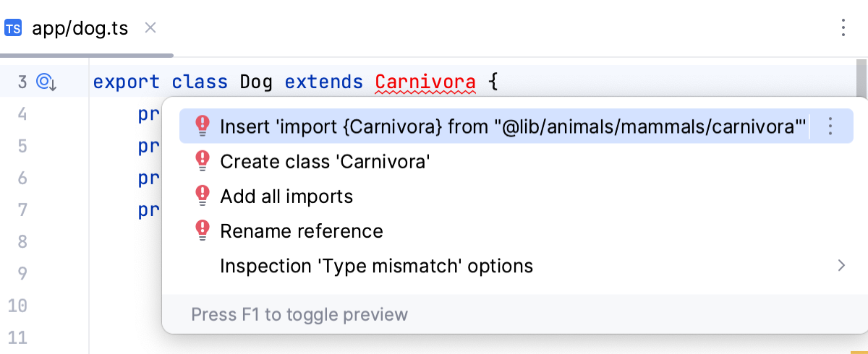
Task: Click the 'Press F1 to toggle preview' hint
Action: [299, 315]
